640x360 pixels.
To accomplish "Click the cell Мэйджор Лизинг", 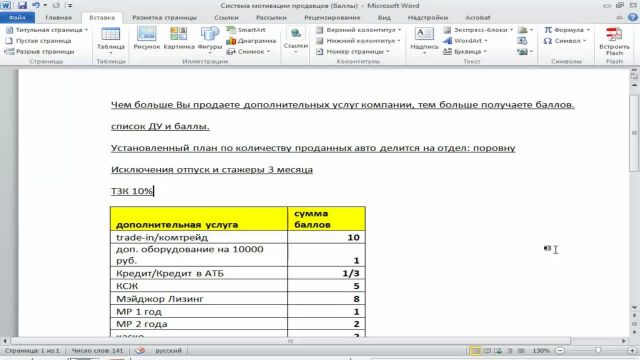I will point(199,299).
